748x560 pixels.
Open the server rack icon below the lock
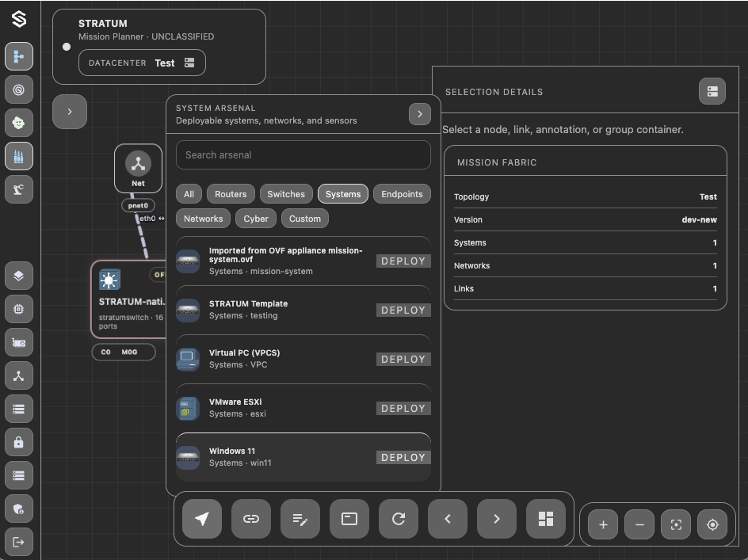pyautogui.click(x=18, y=475)
